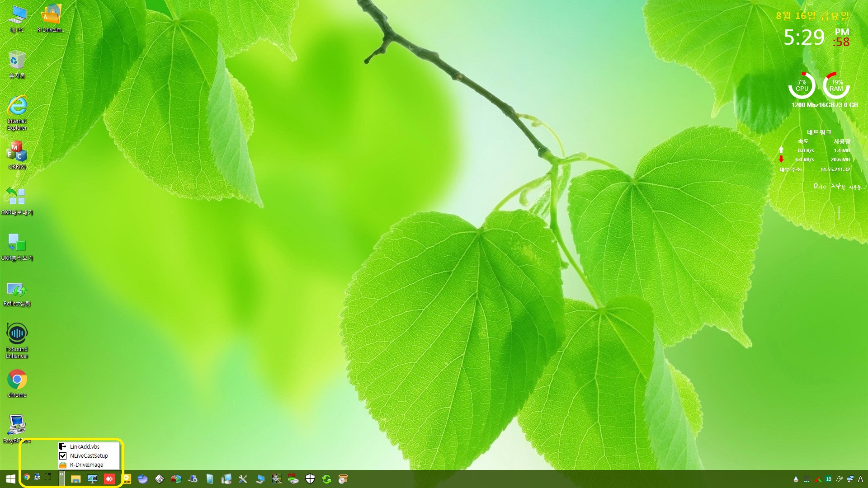Launch chrome from the desktop
The height and width of the screenshot is (488, 868).
tap(17, 384)
